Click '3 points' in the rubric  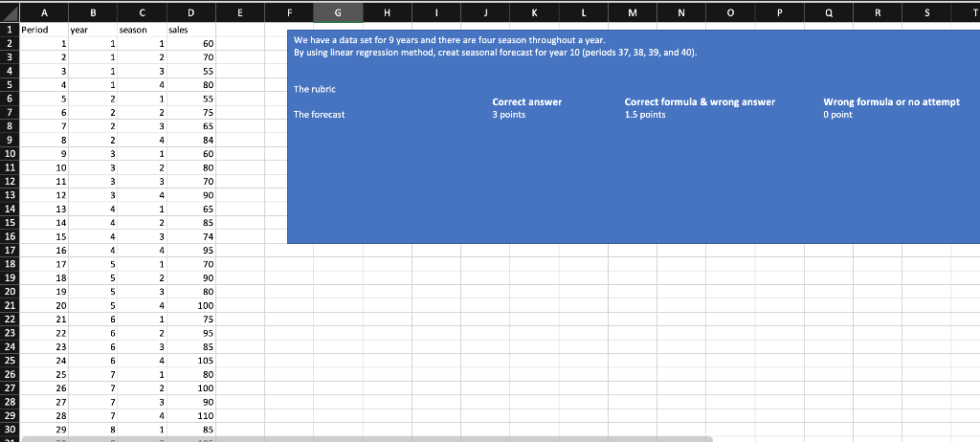point(509,115)
